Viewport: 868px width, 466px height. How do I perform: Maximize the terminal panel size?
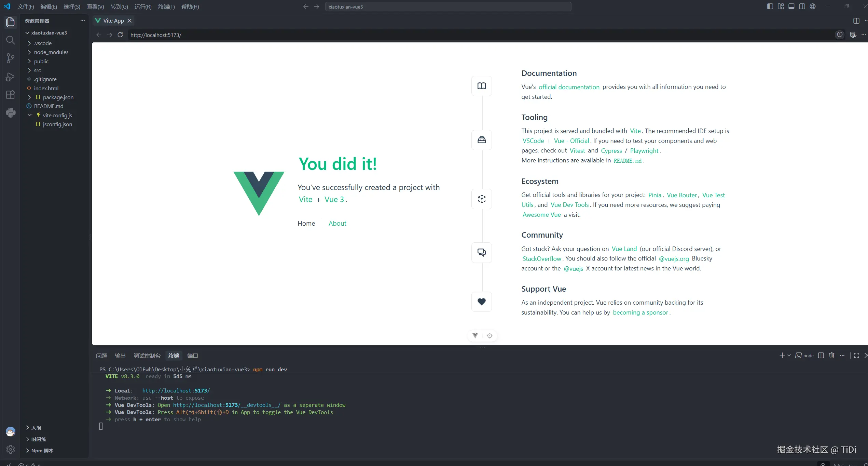[856, 356]
